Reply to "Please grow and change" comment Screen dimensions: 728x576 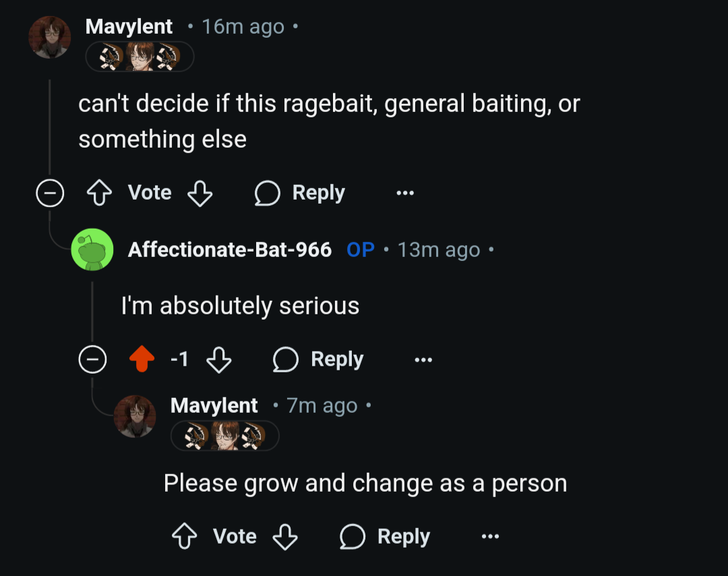click(x=385, y=537)
